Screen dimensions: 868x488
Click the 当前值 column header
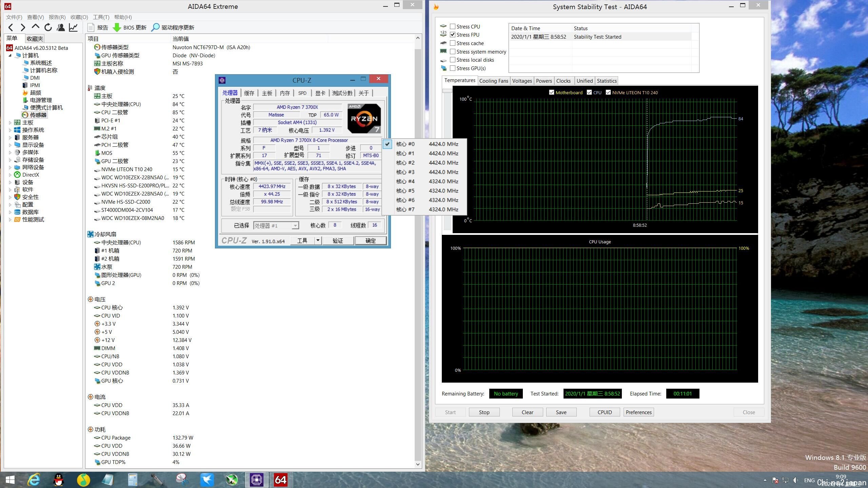[249, 39]
